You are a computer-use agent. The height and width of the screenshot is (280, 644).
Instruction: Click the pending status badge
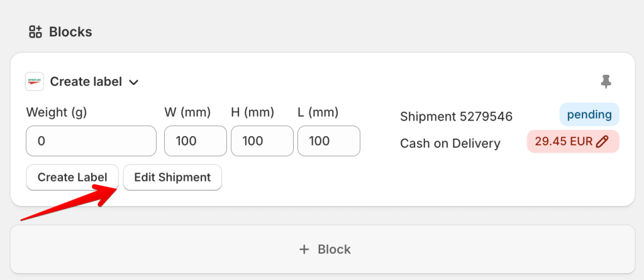pyautogui.click(x=589, y=115)
